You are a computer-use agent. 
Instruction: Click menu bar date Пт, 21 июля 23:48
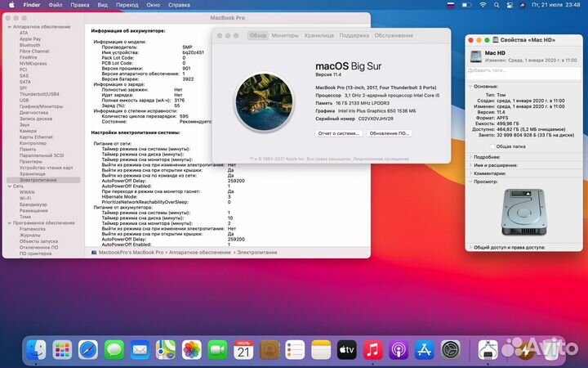click(556, 5)
